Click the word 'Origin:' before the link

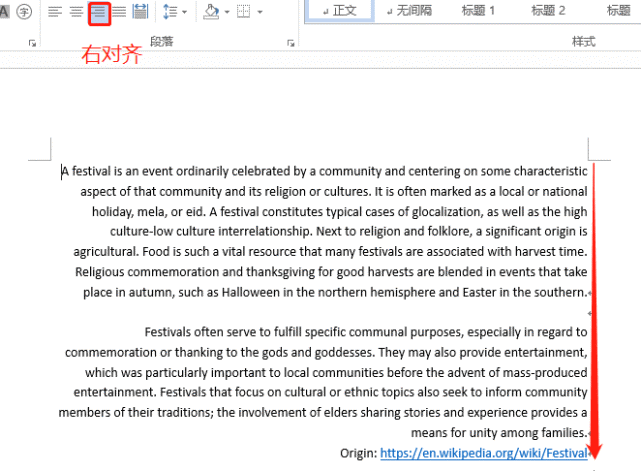pos(359,453)
